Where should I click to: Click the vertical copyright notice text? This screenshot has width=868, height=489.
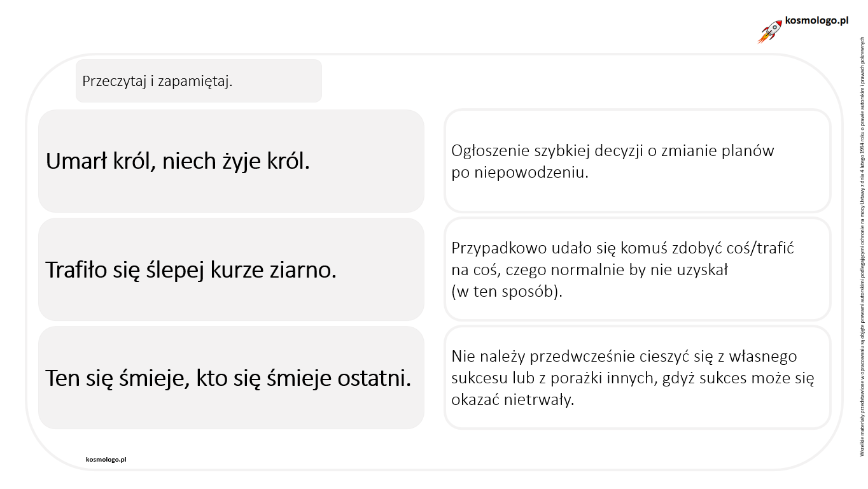click(860, 246)
